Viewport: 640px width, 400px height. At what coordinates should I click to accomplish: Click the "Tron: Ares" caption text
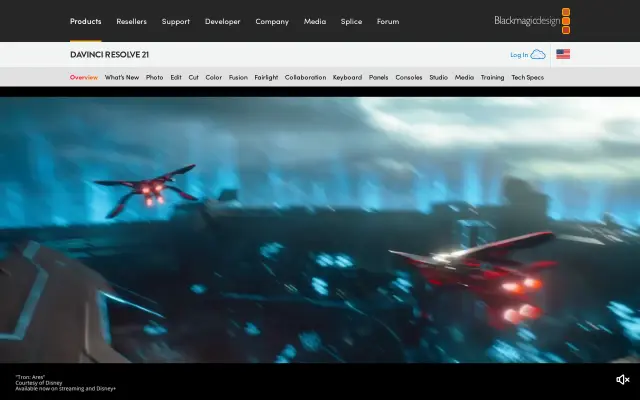click(30, 377)
